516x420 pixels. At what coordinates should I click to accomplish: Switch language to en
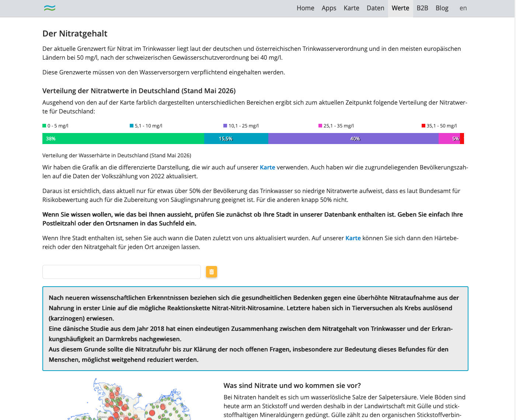[x=463, y=8]
